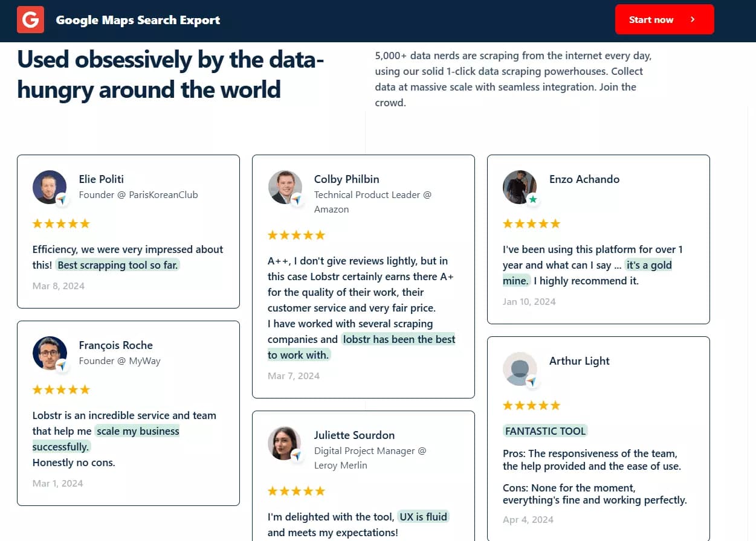Click the review source badge on Colby Philbin's avatar
This screenshot has height=541, width=756.
point(297,200)
